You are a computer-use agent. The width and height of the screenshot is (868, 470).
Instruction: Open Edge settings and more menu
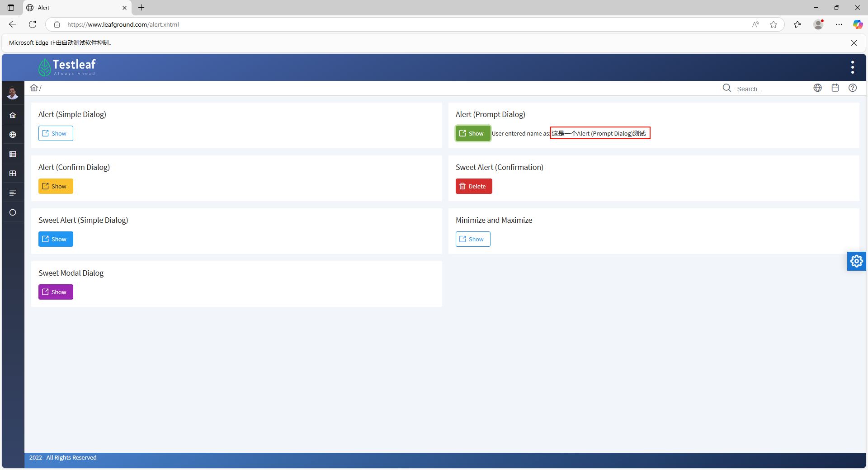point(839,24)
